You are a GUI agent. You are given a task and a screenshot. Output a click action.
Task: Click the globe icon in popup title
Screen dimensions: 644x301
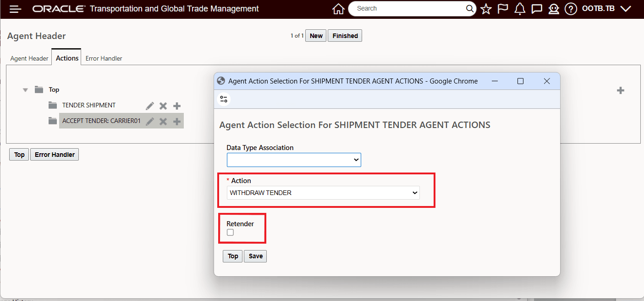tap(221, 81)
